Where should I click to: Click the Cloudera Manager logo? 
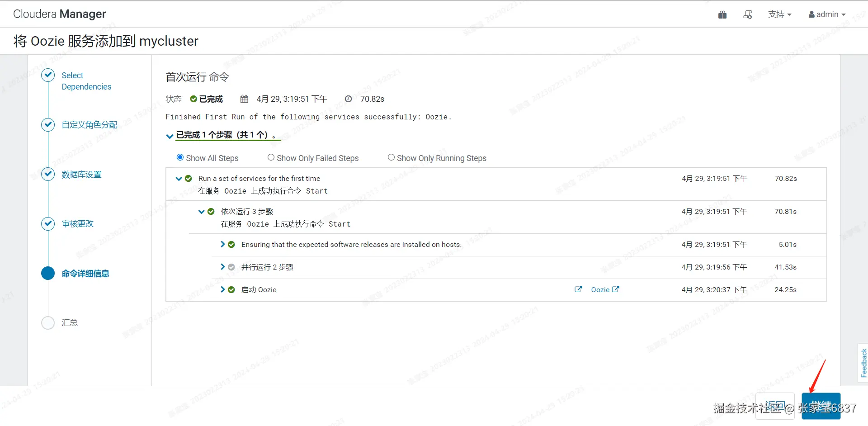tap(60, 14)
